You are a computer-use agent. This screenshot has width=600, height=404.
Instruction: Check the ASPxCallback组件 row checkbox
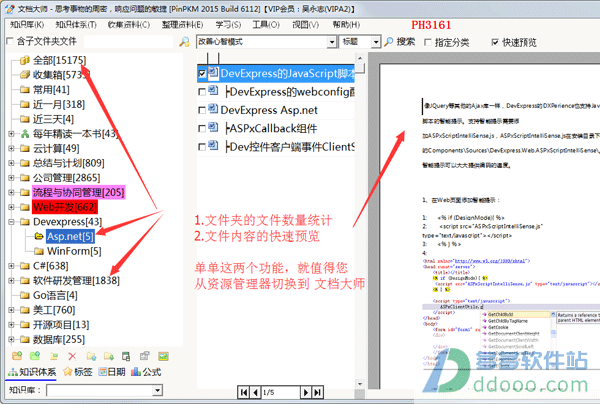202,129
